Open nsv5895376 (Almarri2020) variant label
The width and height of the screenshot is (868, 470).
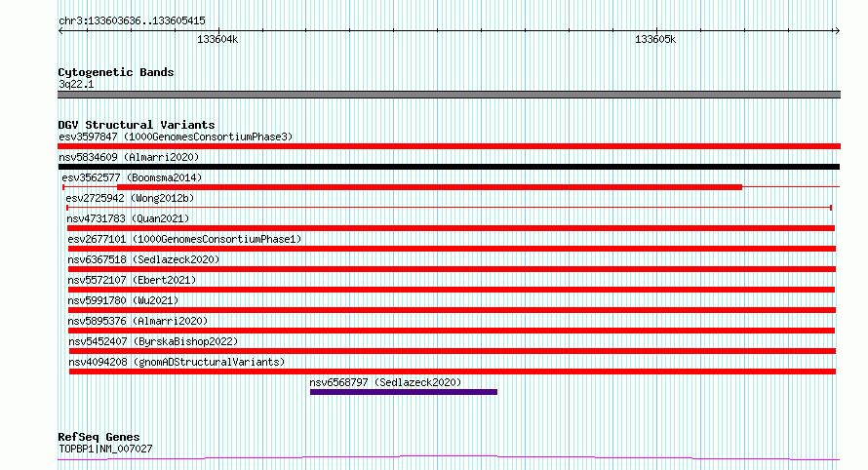138,321
